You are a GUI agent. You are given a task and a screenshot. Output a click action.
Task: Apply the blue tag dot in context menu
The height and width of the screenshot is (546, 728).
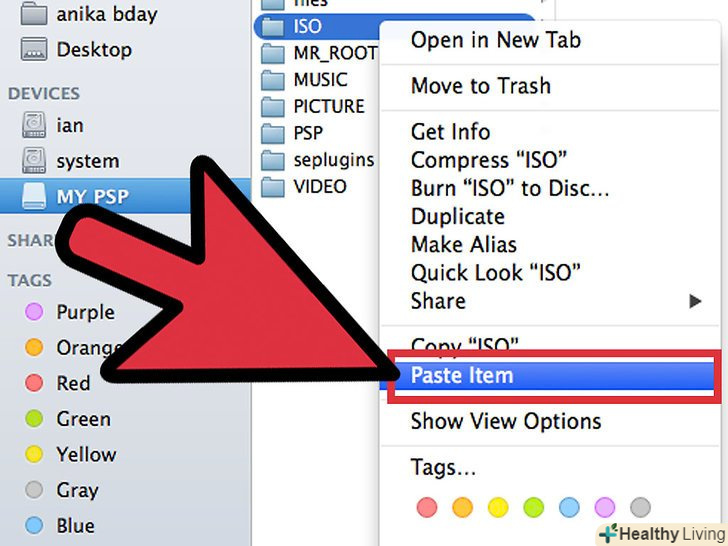coord(569,507)
